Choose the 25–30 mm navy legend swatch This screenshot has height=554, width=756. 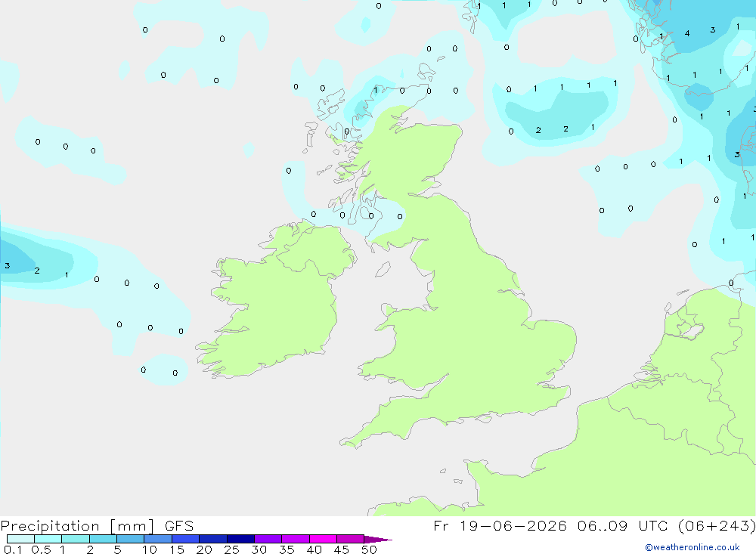click(240, 539)
